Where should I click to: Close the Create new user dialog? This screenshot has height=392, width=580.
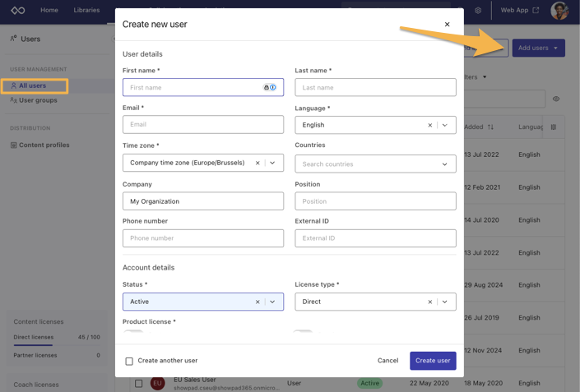coord(447,25)
